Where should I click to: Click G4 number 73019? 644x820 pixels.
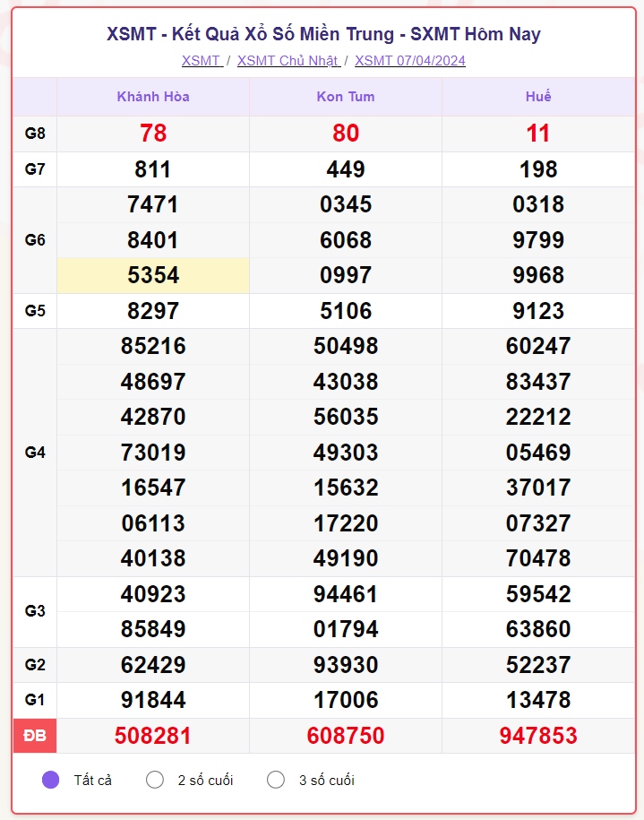[153, 453]
